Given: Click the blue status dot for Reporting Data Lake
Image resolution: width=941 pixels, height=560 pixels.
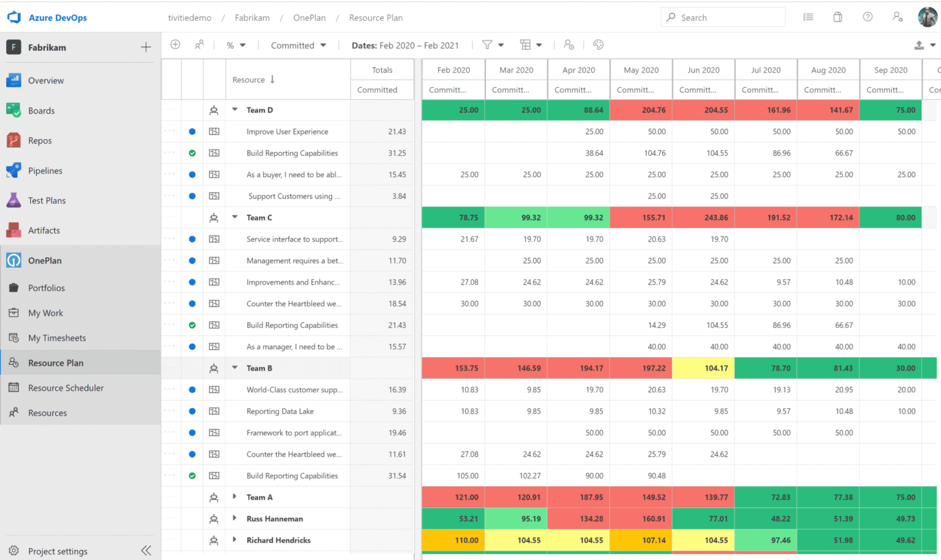Looking at the screenshot, I should (192, 411).
